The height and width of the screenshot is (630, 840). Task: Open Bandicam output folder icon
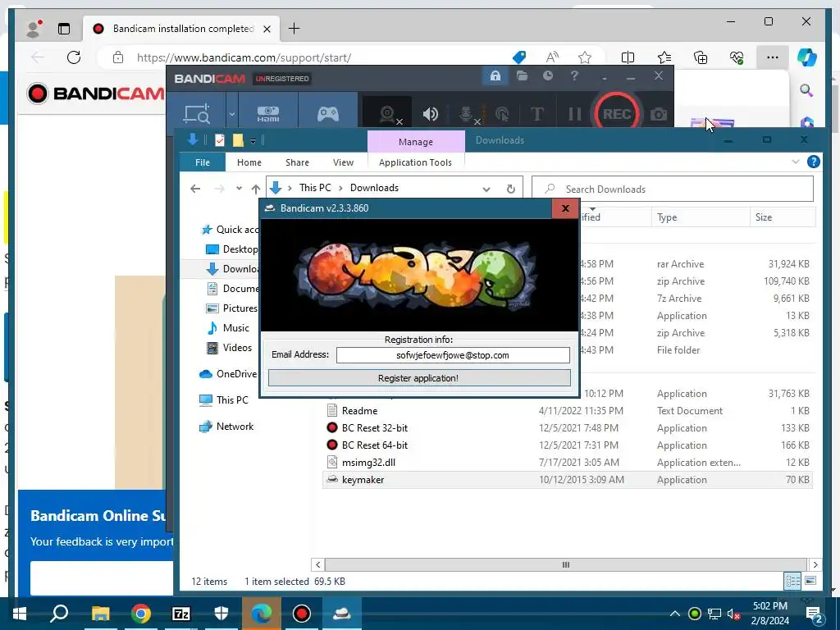[x=522, y=75]
